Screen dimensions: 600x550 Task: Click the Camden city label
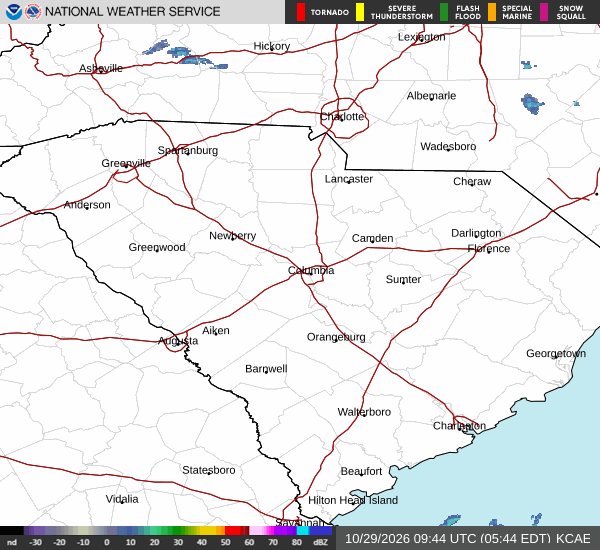372,238
